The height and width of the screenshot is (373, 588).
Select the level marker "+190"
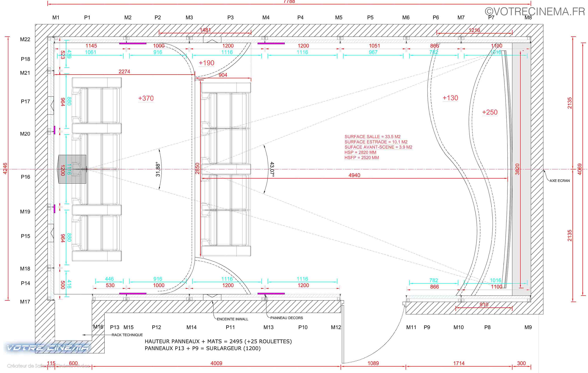pos(207,63)
